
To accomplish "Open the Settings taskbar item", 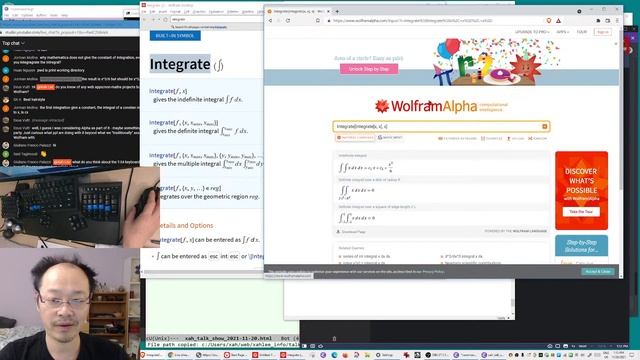I will click(x=384, y=355).
